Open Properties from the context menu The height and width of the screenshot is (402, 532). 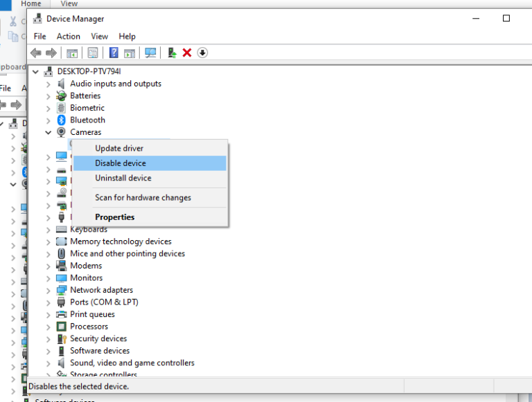click(150, 217)
